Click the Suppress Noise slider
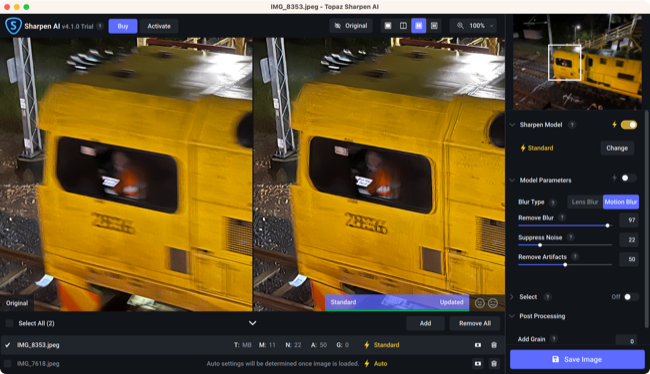The width and height of the screenshot is (650, 374). (x=565, y=245)
